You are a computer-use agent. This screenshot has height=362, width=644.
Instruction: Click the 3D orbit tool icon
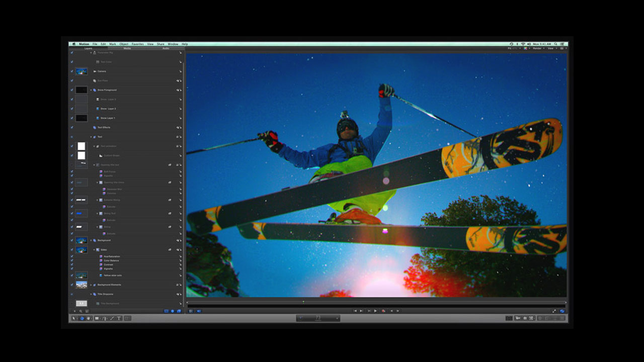tap(82, 318)
